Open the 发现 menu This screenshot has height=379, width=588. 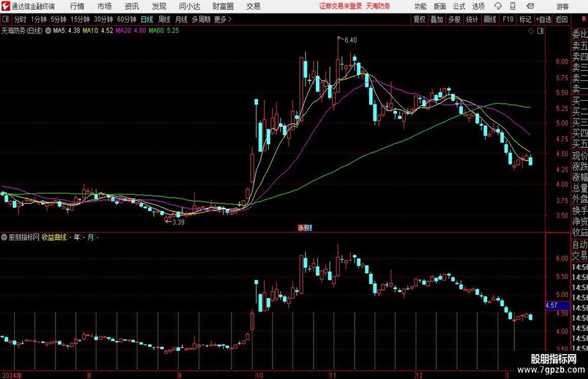(x=159, y=6)
